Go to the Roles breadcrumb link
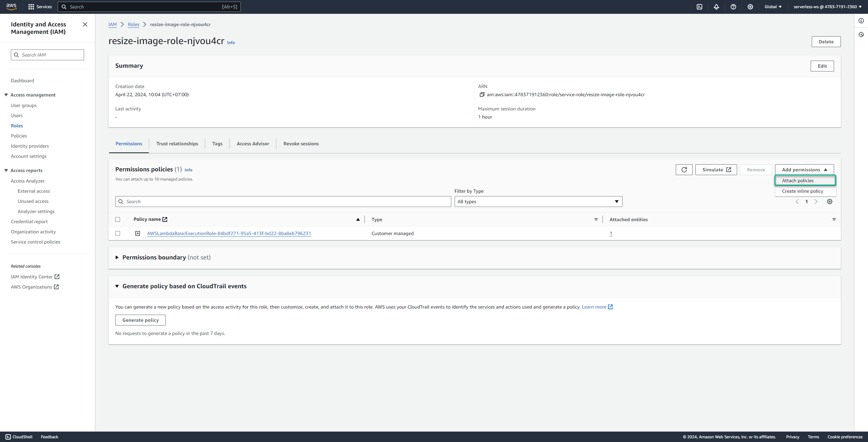Screen dimensions: 868x442 (133, 24)
